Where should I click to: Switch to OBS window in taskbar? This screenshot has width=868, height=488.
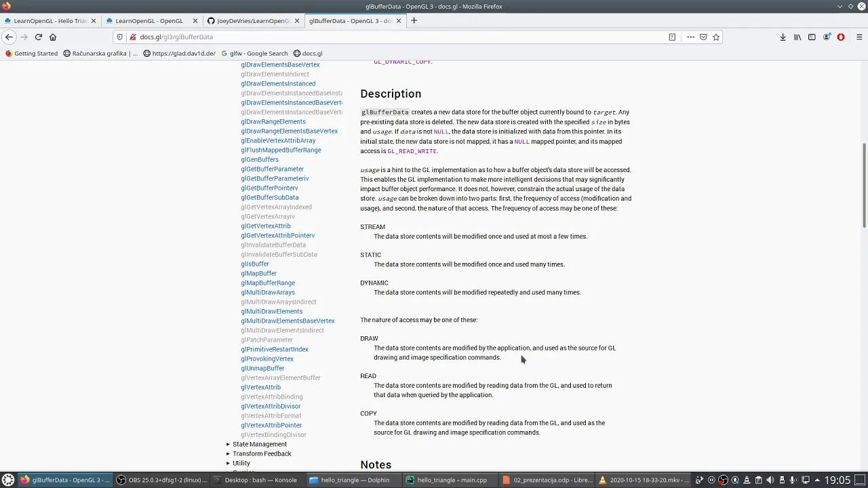coord(161,480)
